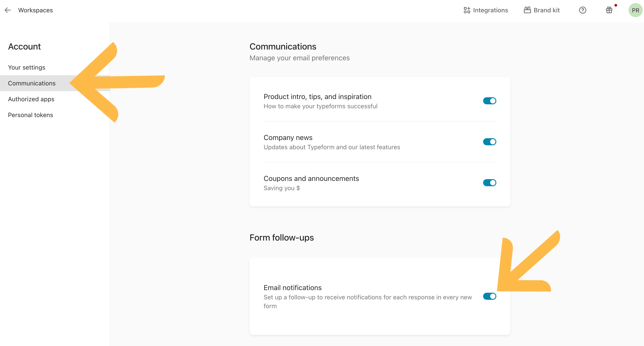Viewport: 644px width, 346px height.
Task: Click the Email notifications row title
Action: [292, 288]
